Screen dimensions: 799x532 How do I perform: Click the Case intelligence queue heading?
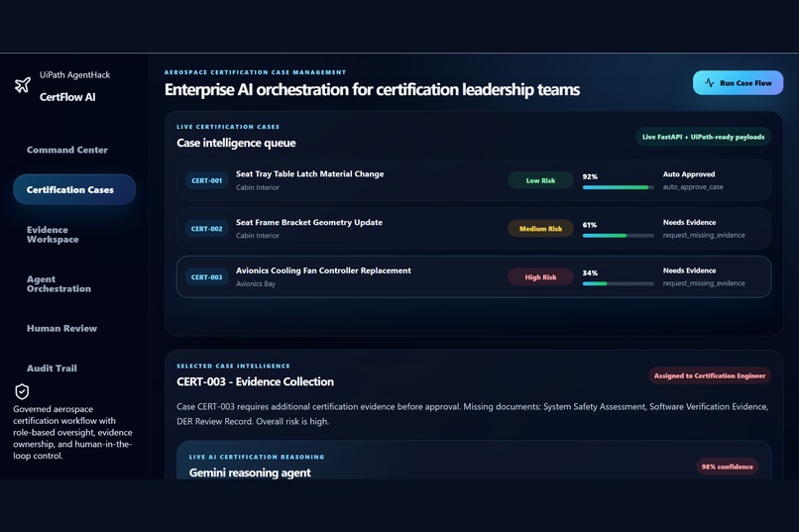(236, 143)
